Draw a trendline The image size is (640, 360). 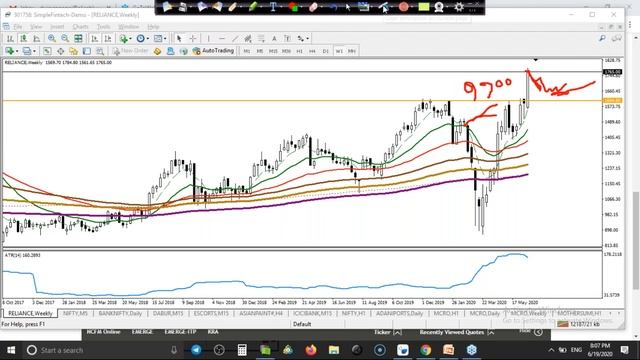tap(235, 38)
